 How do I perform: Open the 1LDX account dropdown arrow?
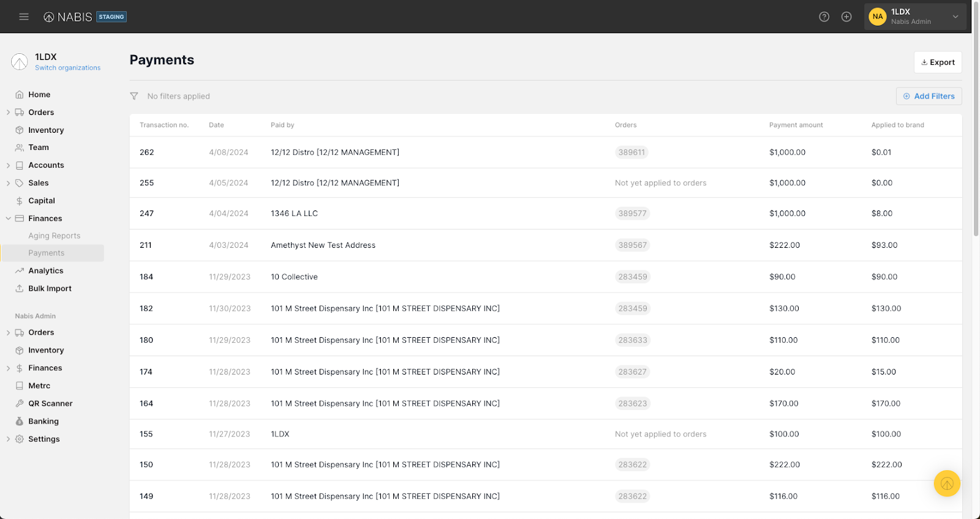coord(955,17)
